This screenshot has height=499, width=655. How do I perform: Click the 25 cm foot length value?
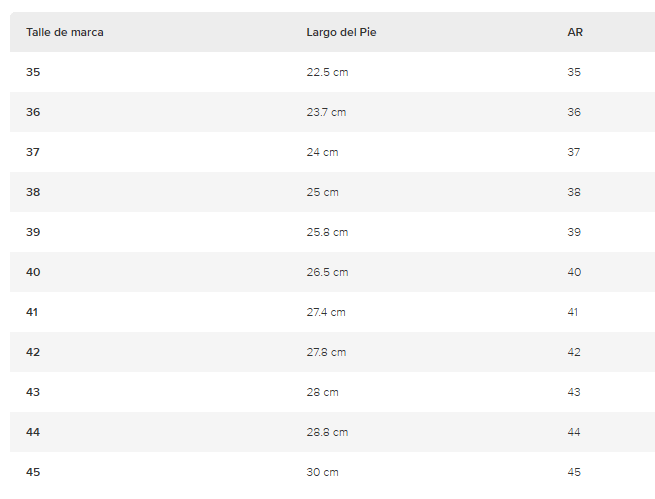coord(322,192)
